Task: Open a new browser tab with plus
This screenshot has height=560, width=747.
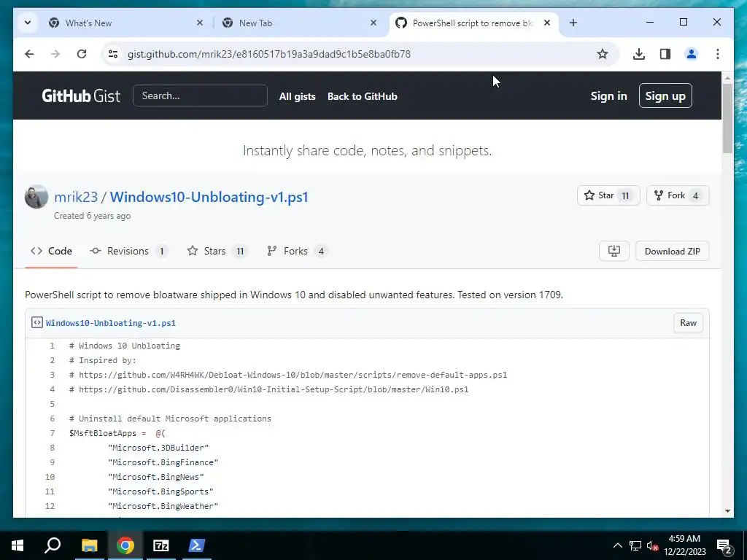Action: 573,23
